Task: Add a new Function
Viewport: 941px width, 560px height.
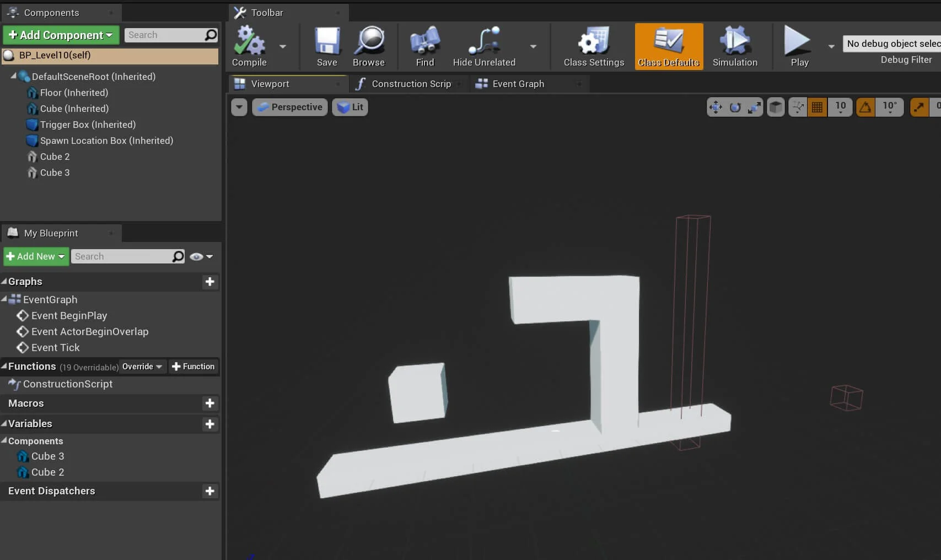Action: tap(193, 367)
